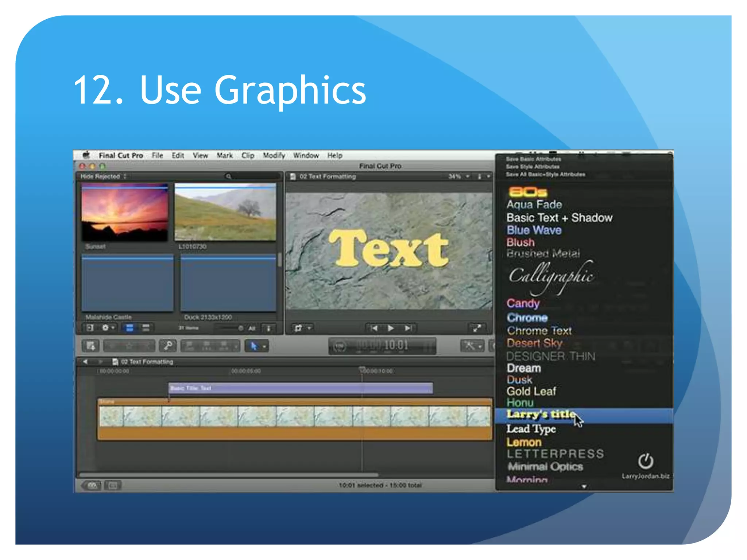Viewport: 747px width, 560px height.
Task: Click the connect clip edit button
Action: [189, 346]
